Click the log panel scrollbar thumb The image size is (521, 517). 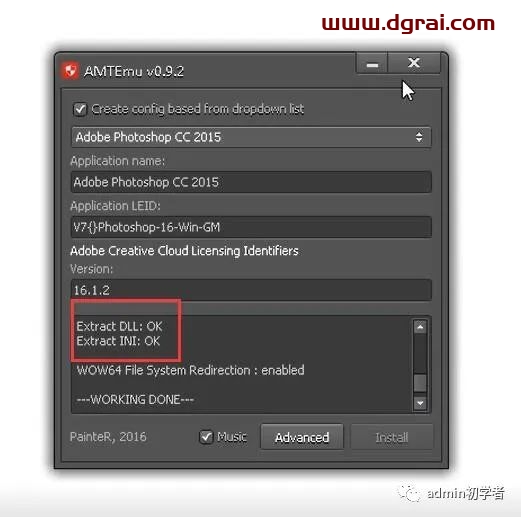coord(420,383)
